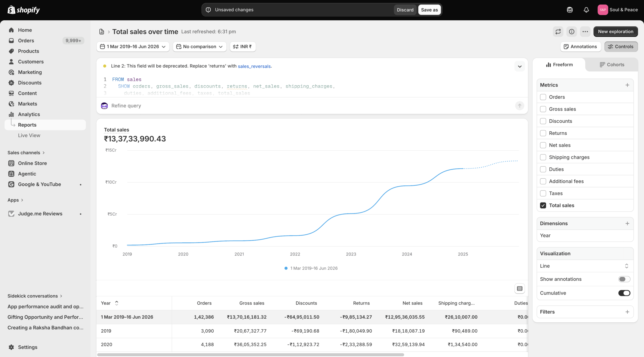Image resolution: width=644 pixels, height=357 pixels.
Task: Expand Sales channels section
Action: pyautogui.click(x=26, y=153)
